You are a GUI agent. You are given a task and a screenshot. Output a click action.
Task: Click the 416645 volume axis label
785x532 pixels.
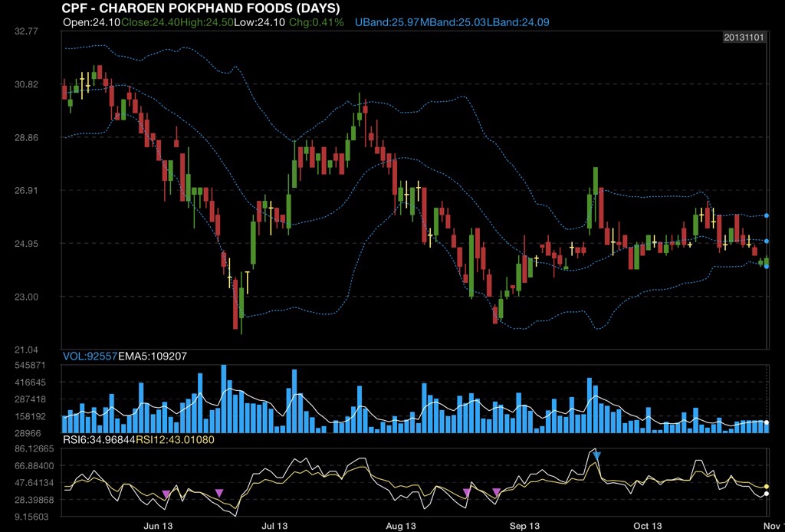(31, 383)
